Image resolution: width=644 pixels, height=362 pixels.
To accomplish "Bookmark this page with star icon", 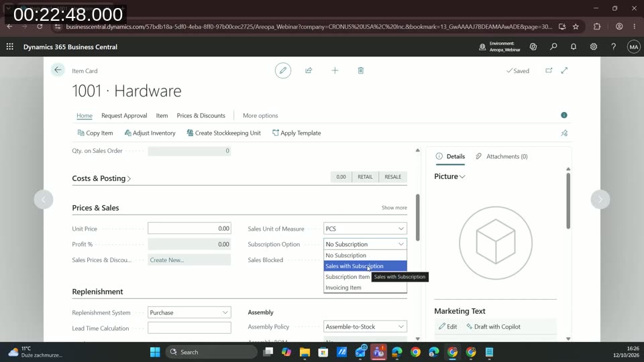I will click(x=576, y=27).
